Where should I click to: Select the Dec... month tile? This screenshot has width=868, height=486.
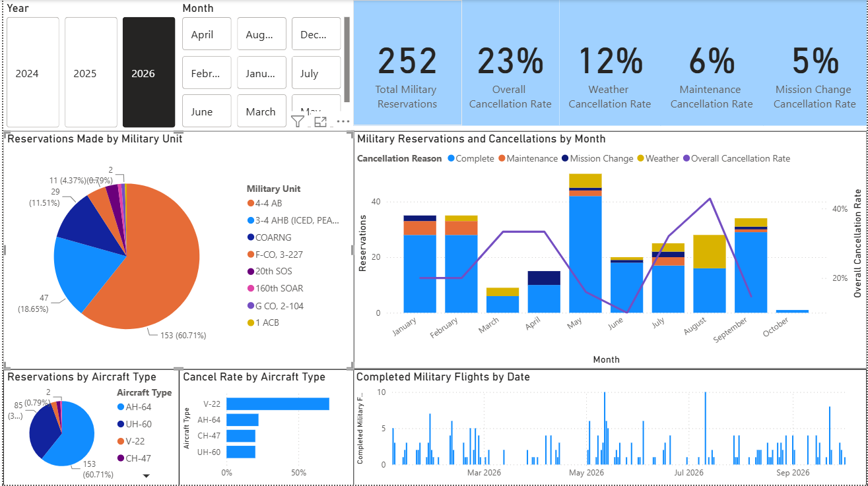point(316,34)
